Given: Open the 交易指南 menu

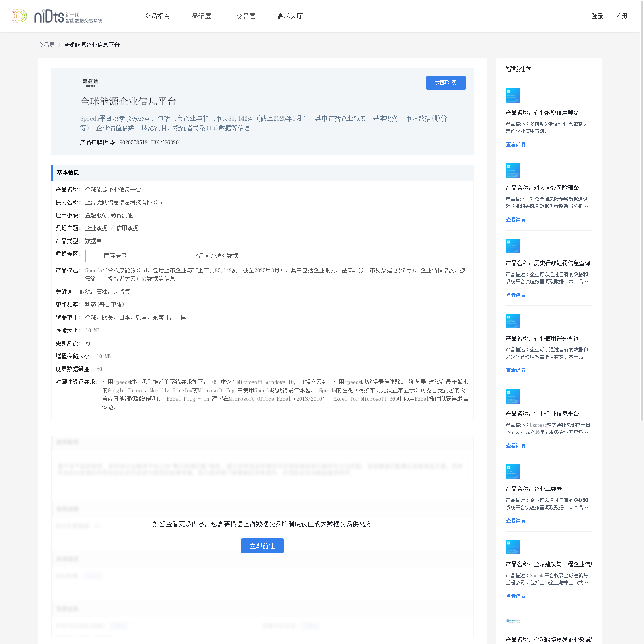Looking at the screenshot, I should point(157,16).
